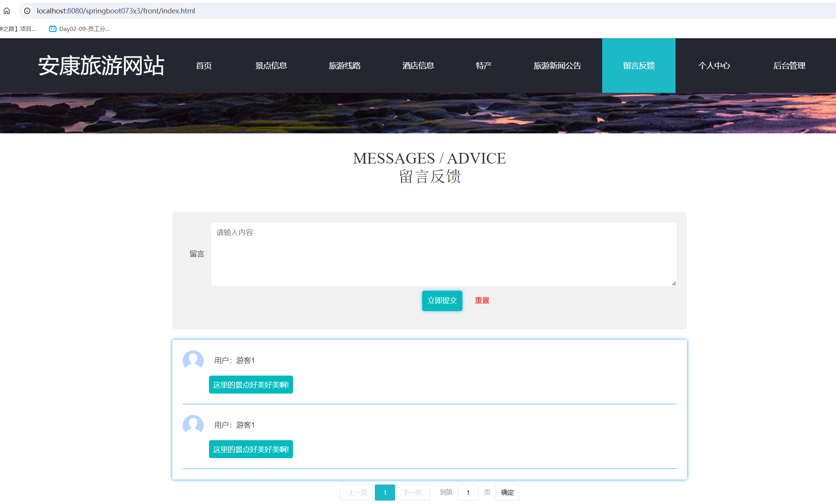Go to 景点信息 menu item

tap(271, 66)
